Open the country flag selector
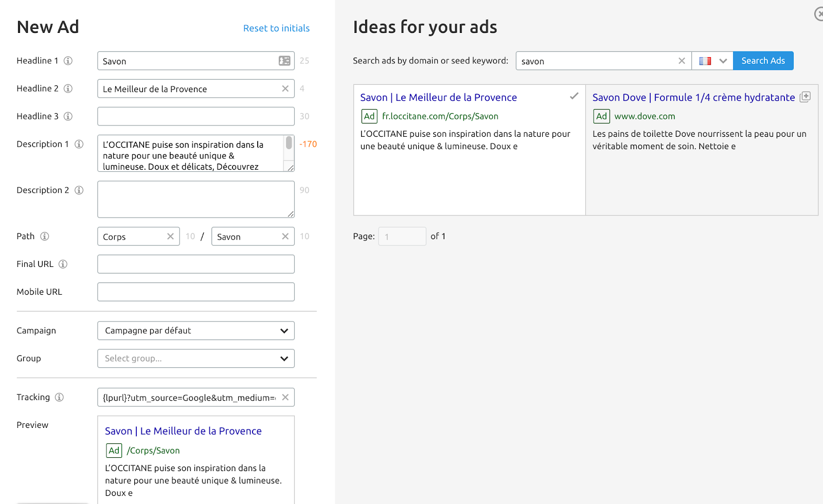This screenshot has width=823, height=504. click(x=712, y=61)
